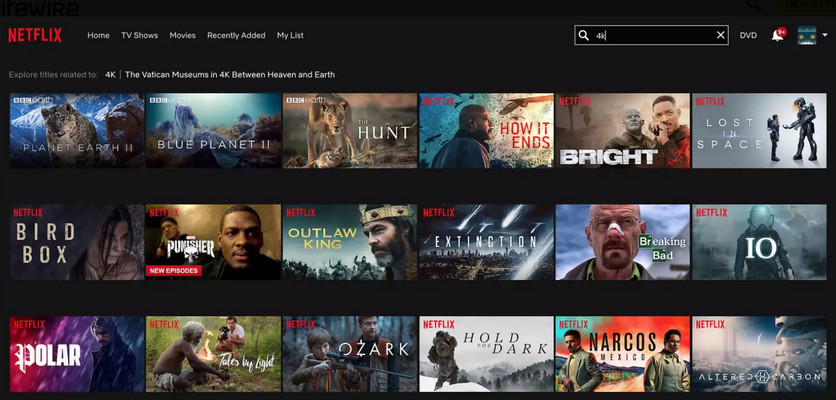Viewport: 836px width, 400px height.
Task: Open the Movies menu
Action: (182, 35)
